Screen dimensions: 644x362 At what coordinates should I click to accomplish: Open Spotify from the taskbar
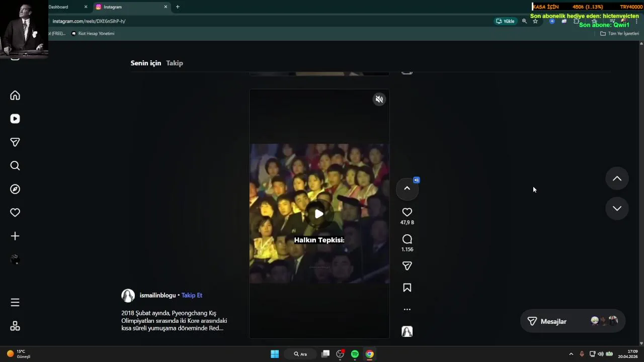355,354
